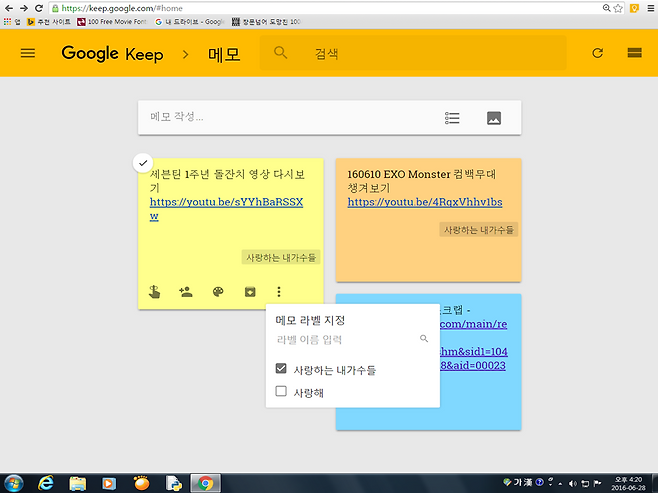
Task: Archive the yellow note
Action: click(x=250, y=292)
